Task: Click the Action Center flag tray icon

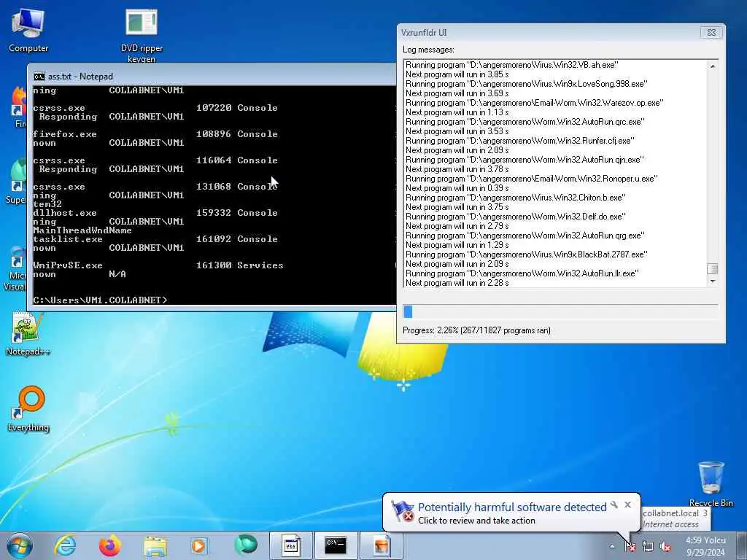Action: (630, 546)
